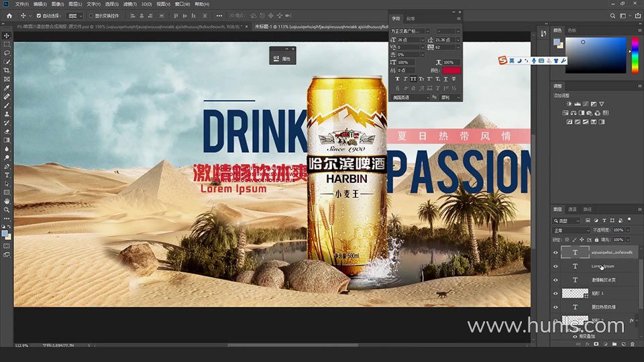Select the Crop tool in toolbar
This screenshot has width=644, height=362.
pos(7,70)
